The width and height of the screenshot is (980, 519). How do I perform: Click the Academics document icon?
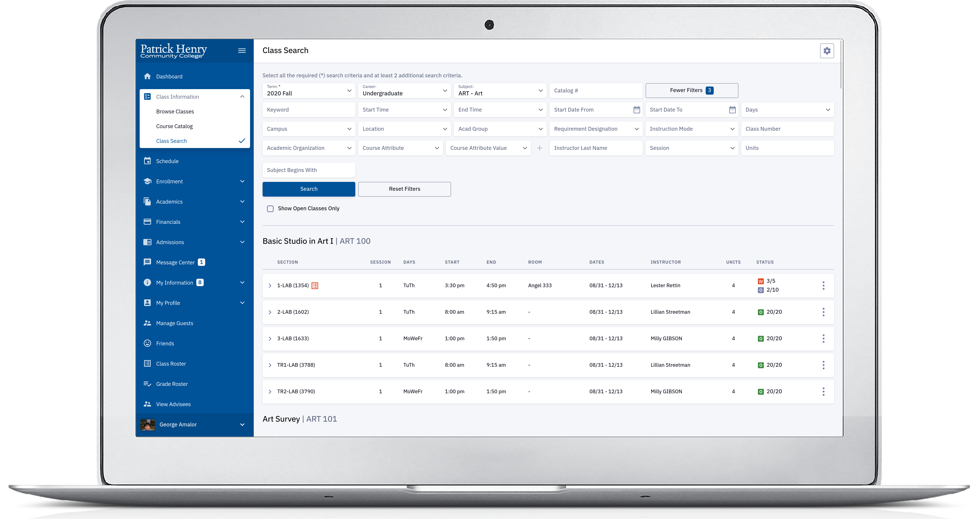[x=147, y=201]
